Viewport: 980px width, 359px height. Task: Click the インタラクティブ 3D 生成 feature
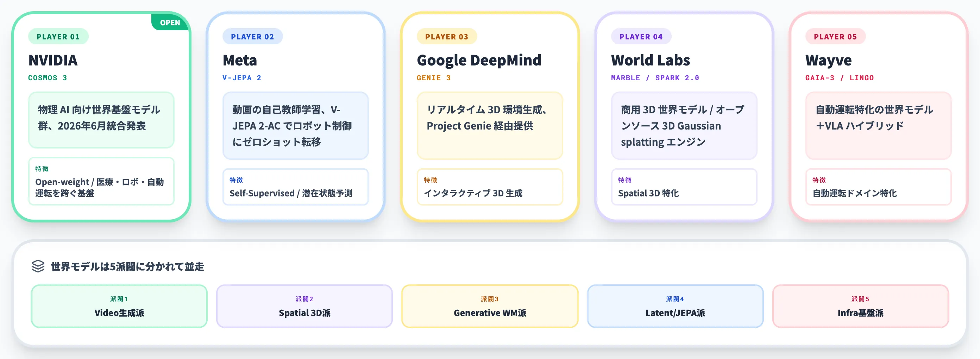click(490, 187)
